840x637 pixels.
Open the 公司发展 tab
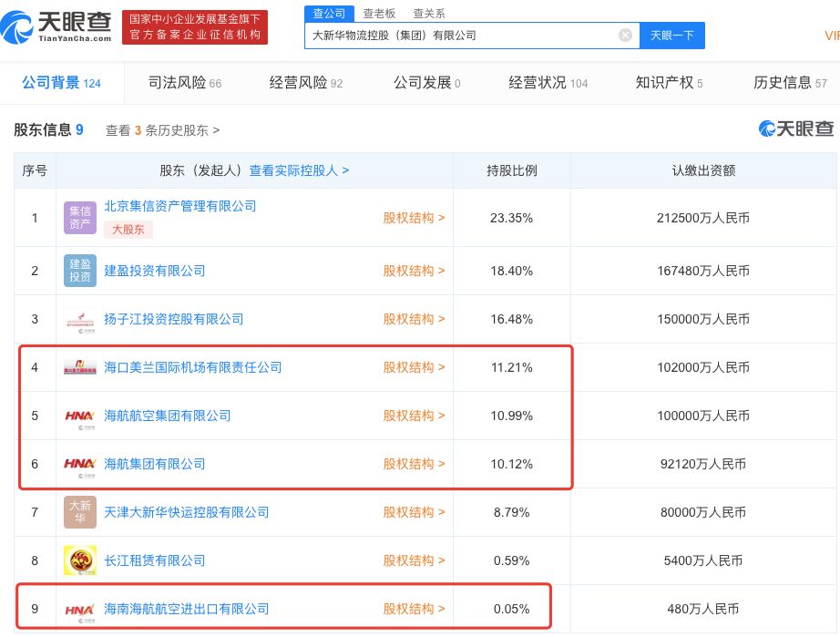click(x=427, y=83)
